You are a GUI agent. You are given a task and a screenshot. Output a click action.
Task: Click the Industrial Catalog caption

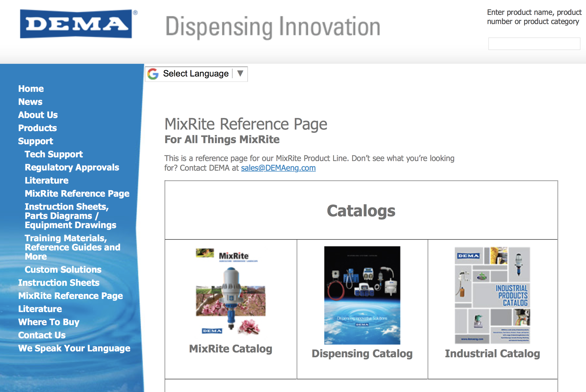tap(492, 354)
